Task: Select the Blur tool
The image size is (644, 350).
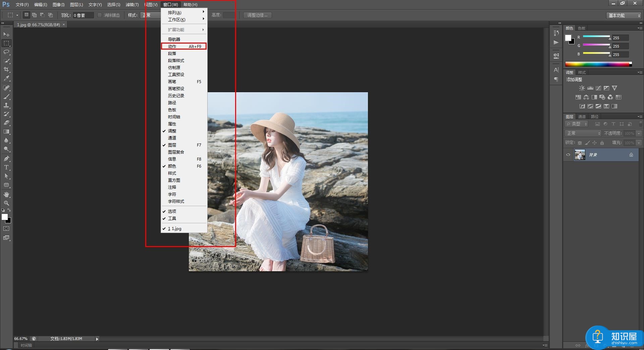Action: coord(6,140)
